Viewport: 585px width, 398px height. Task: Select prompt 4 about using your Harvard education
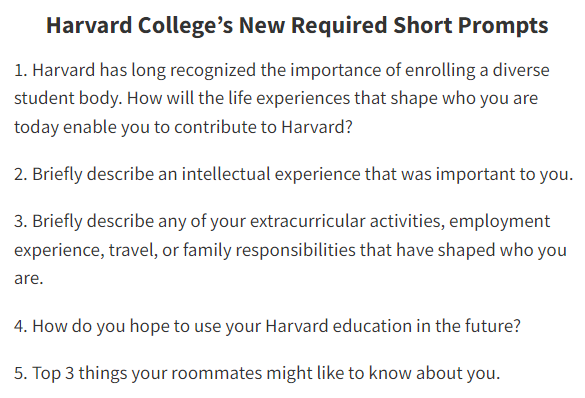point(267,326)
